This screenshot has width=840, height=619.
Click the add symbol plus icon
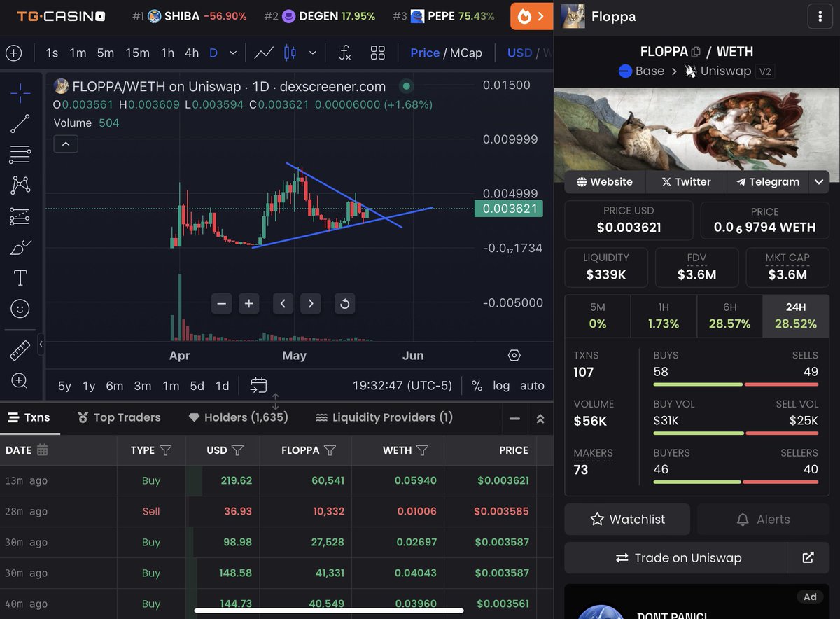coord(13,53)
